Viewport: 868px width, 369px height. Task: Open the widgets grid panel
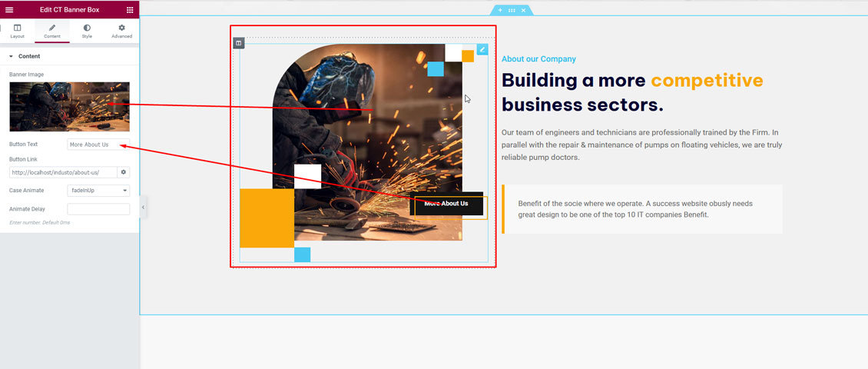click(x=130, y=10)
